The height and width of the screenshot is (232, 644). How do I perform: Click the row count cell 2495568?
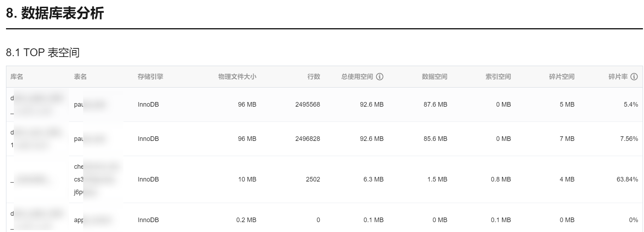(307, 105)
